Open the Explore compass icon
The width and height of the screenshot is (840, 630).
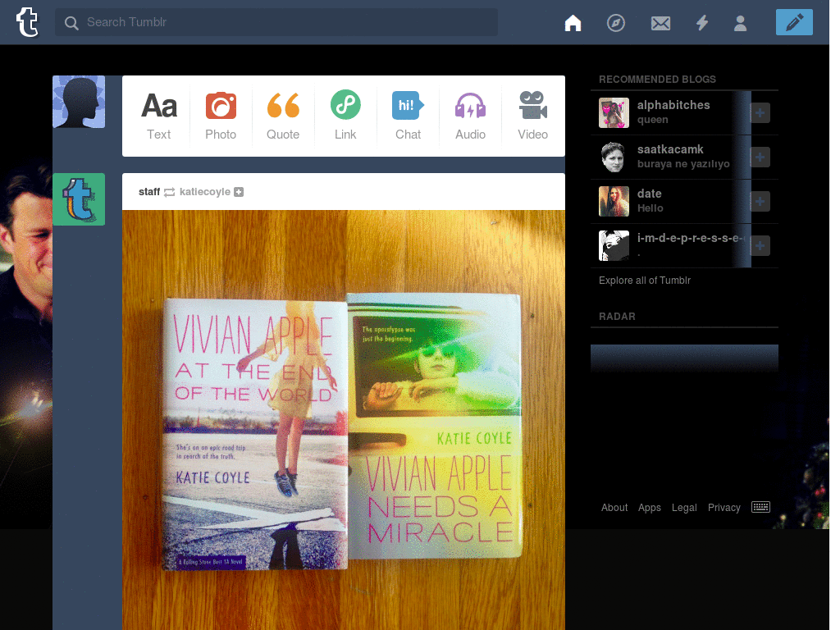point(615,22)
